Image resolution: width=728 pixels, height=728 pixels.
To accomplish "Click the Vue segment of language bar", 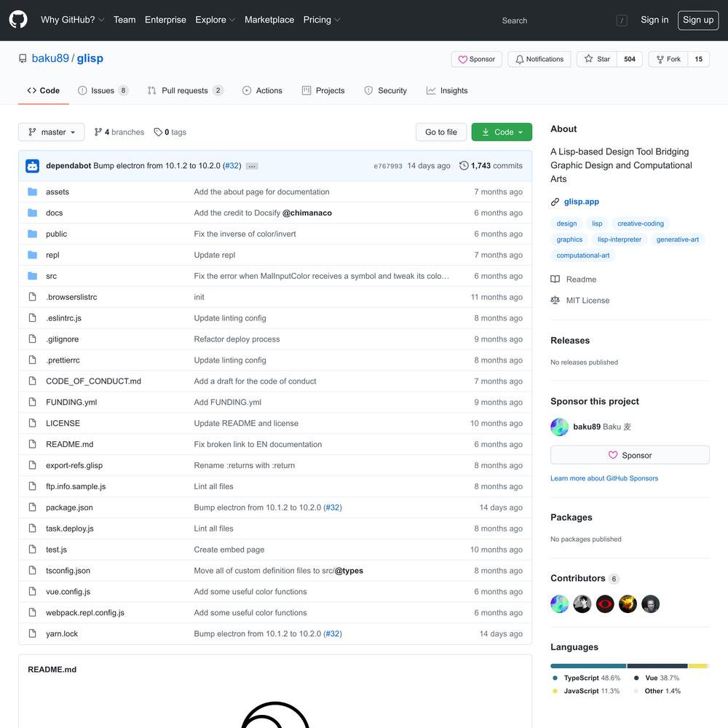I will [657, 666].
